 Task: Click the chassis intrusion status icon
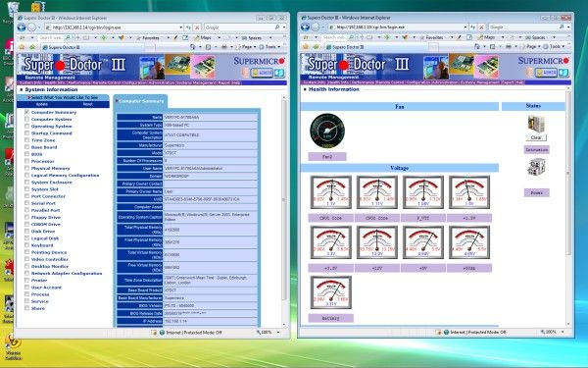pos(536,124)
